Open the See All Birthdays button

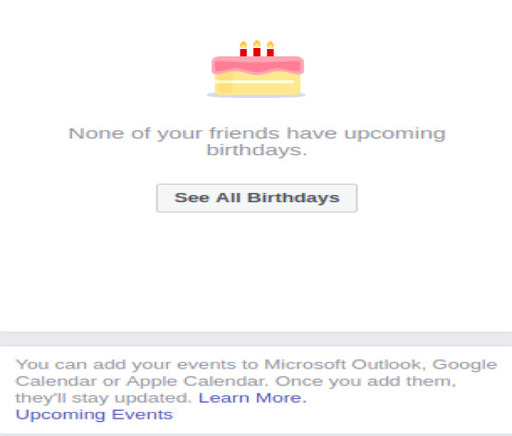click(257, 198)
